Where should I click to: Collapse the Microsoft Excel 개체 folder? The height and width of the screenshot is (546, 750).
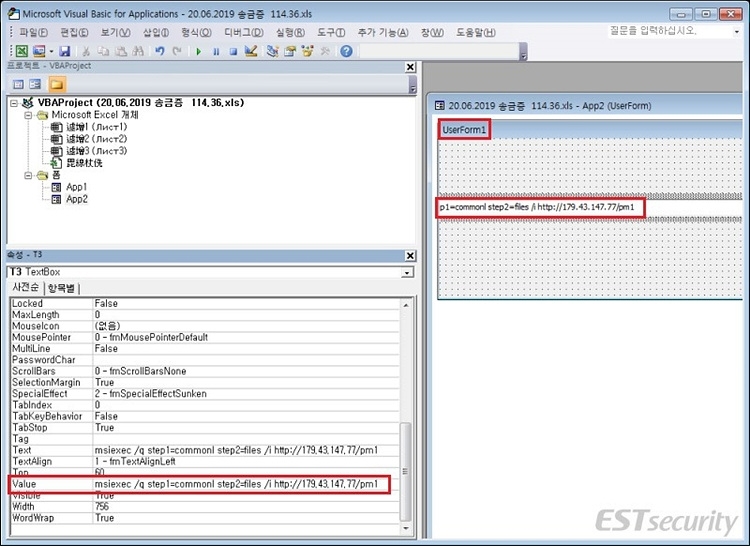tap(28, 115)
